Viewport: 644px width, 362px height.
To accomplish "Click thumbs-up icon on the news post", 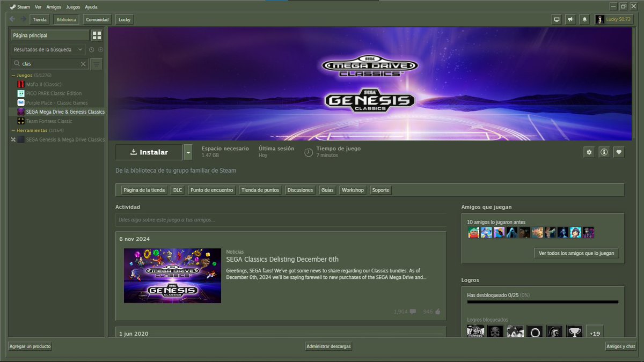I will tap(437, 312).
